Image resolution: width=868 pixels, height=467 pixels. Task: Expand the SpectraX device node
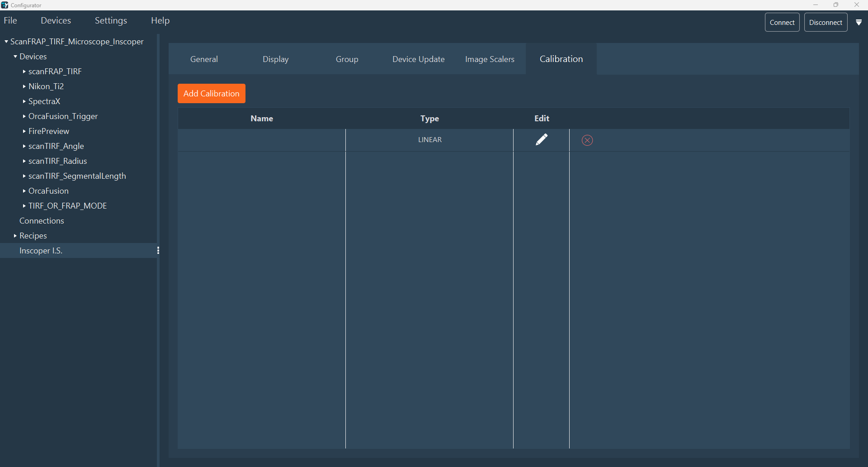tap(24, 101)
